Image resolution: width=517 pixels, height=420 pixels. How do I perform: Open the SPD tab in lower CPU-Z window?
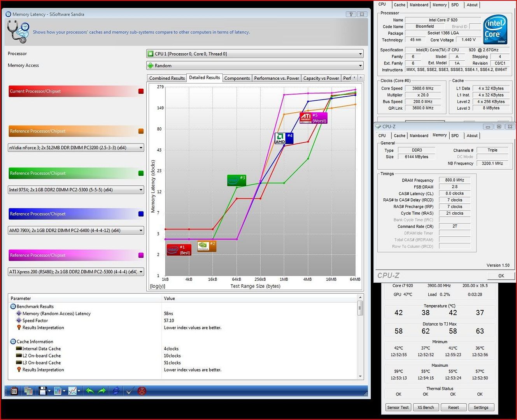click(455, 136)
